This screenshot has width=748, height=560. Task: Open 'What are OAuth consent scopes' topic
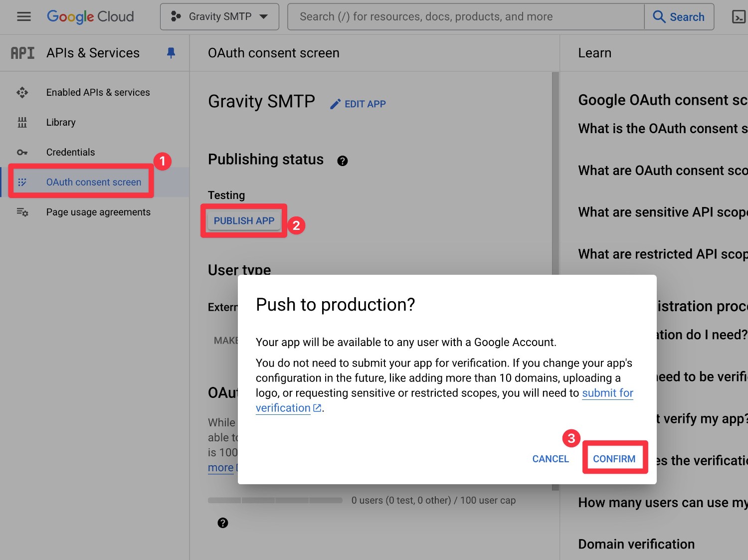[663, 171]
